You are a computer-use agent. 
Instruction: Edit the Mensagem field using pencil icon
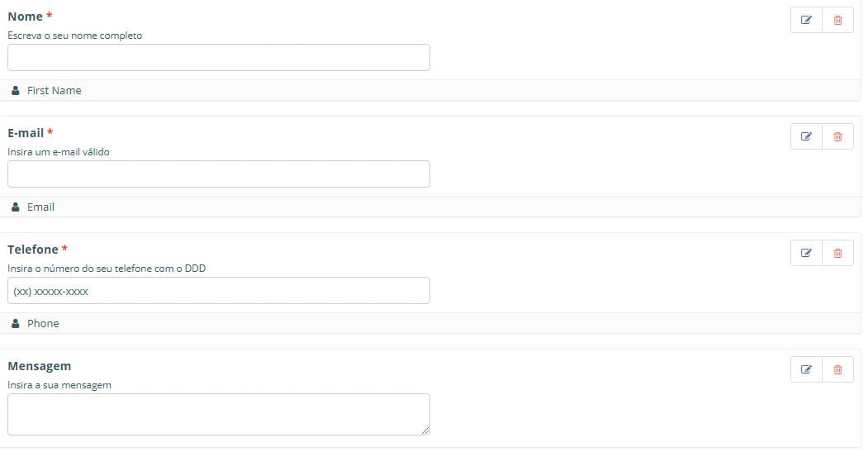tap(807, 370)
